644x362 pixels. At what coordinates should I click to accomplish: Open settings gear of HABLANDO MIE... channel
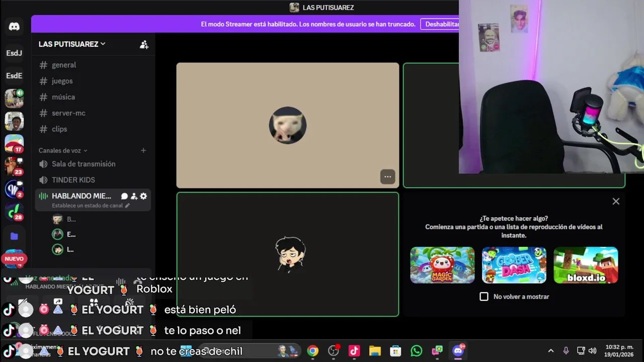(x=143, y=196)
